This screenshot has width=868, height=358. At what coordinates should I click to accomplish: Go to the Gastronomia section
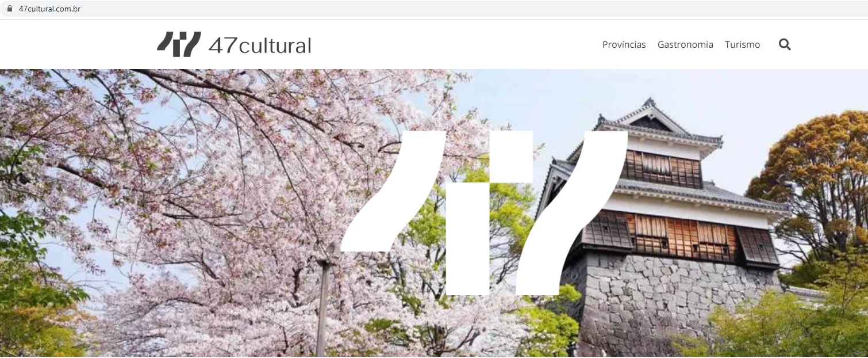click(685, 44)
